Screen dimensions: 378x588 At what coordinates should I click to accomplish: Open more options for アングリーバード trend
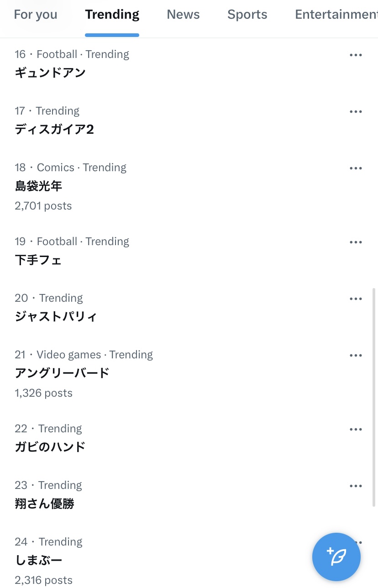[356, 356]
